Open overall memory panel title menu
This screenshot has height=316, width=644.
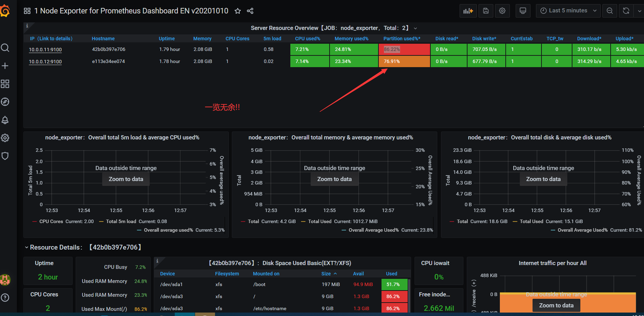(x=331, y=137)
